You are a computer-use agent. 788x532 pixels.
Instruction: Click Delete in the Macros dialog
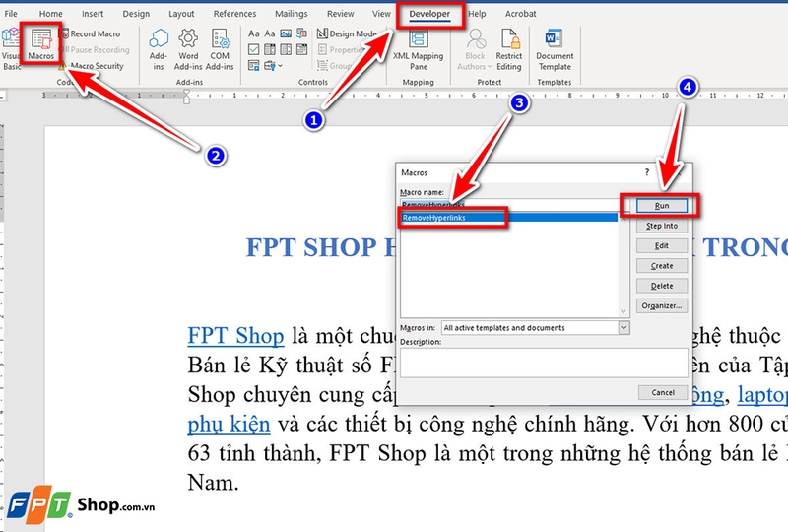pos(662,286)
